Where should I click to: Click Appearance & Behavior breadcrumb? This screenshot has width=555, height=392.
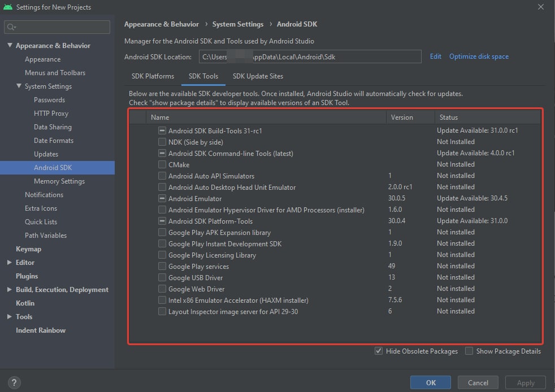point(162,24)
